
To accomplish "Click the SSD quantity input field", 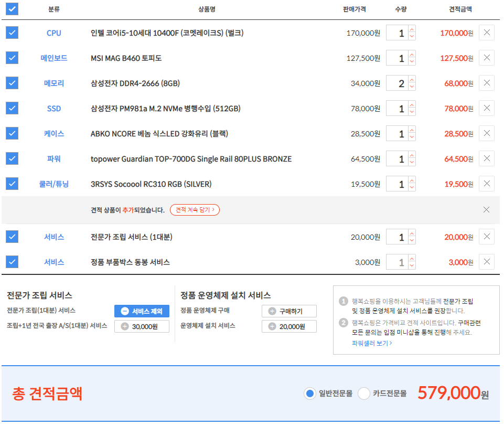I will point(397,109).
